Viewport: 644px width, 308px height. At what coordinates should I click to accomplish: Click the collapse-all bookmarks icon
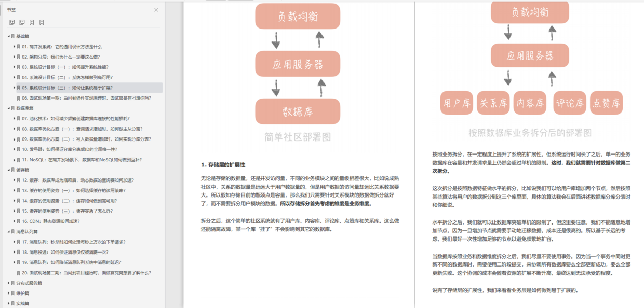click(22, 22)
